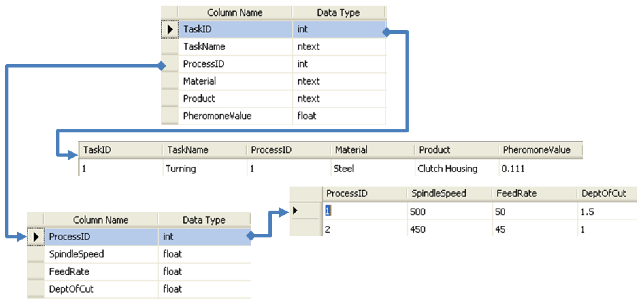
Task: Click the ntext data type of Product
Action: coord(308,99)
